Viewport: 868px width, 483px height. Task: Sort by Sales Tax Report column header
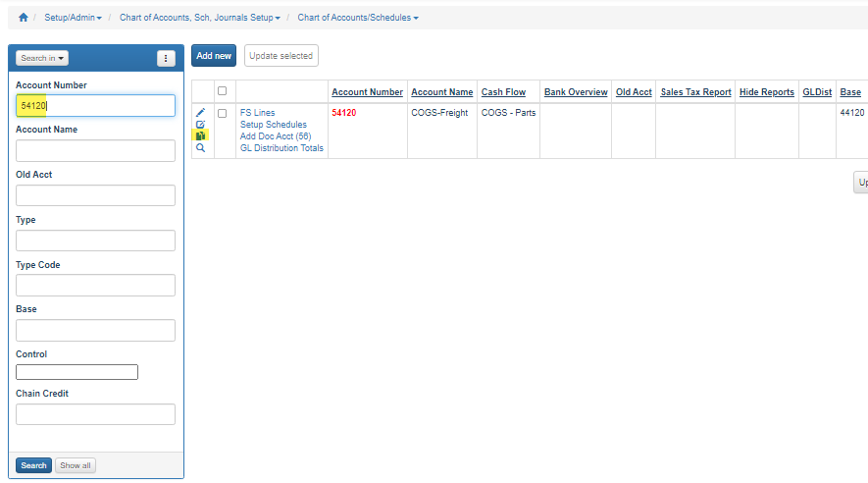pos(695,92)
